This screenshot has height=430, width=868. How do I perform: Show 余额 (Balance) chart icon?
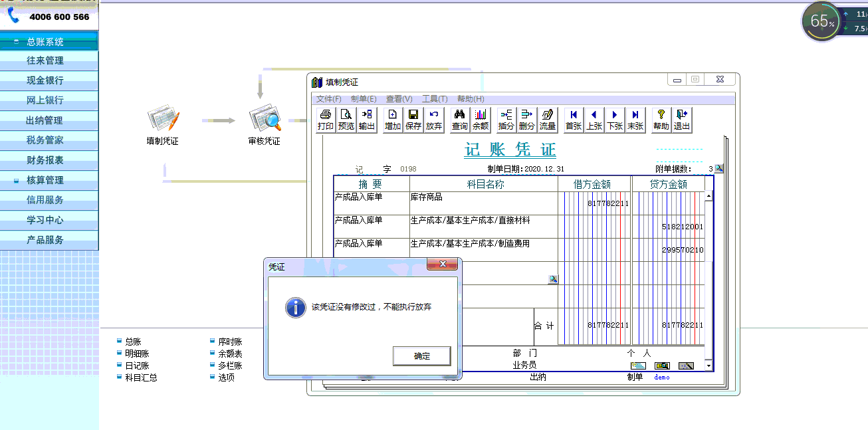click(x=481, y=120)
